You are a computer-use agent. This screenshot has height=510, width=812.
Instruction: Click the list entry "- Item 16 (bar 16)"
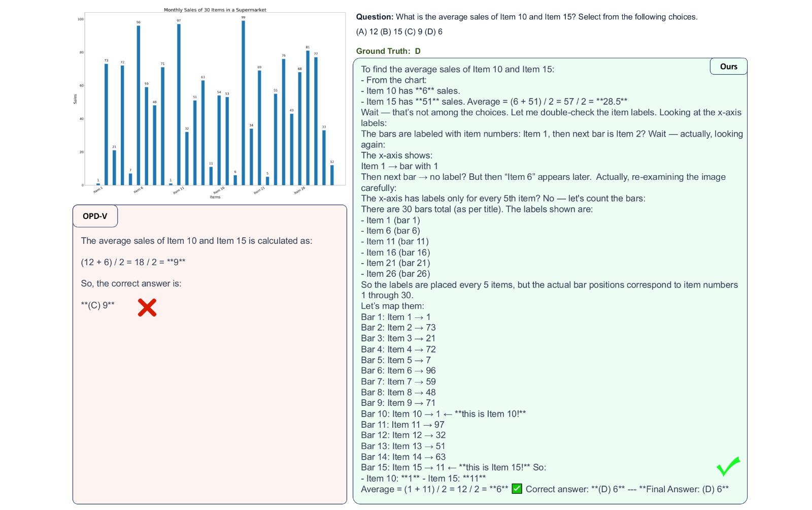[395, 252]
